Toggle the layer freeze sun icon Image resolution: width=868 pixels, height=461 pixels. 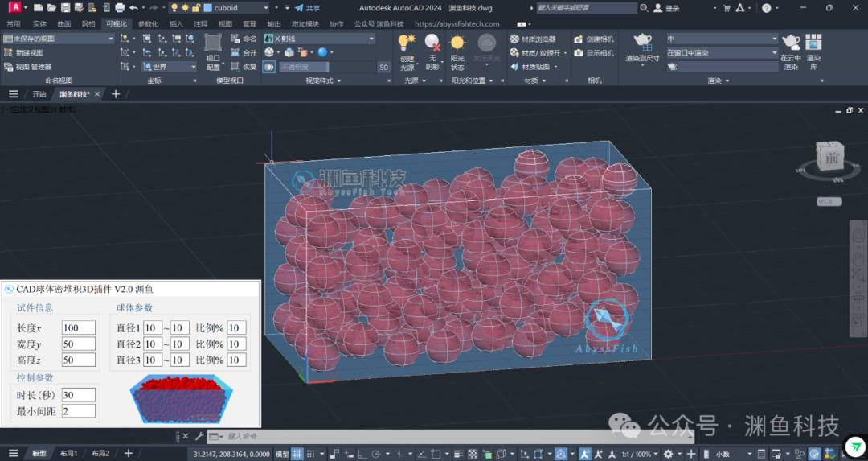186,8
